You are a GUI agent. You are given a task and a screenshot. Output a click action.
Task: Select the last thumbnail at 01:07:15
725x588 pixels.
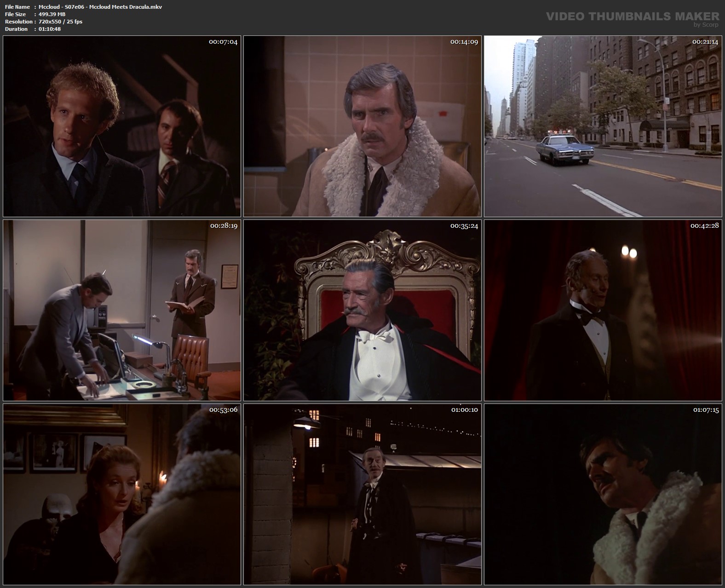603,494
